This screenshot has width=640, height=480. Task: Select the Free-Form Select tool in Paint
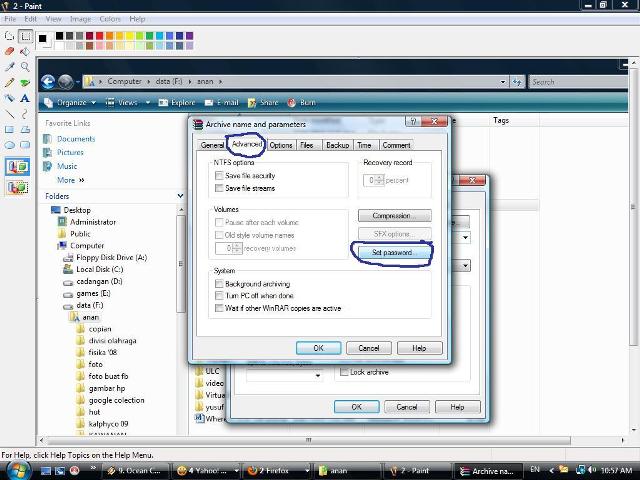click(9, 36)
